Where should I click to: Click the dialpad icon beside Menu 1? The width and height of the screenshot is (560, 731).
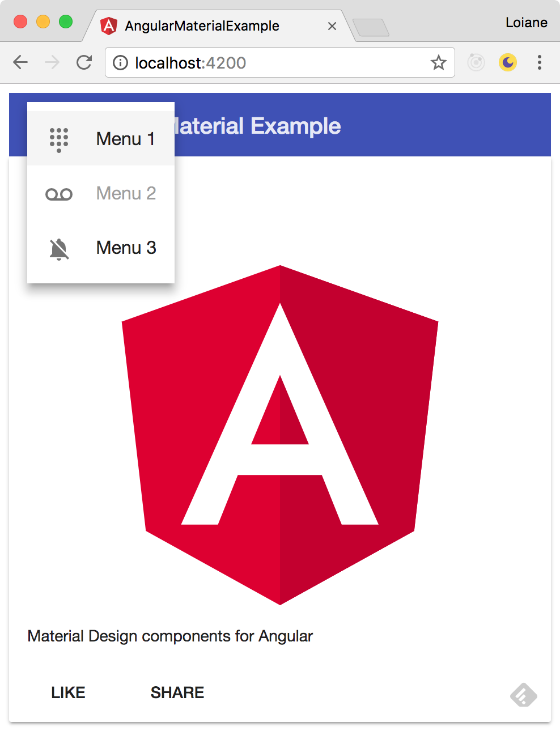point(59,139)
